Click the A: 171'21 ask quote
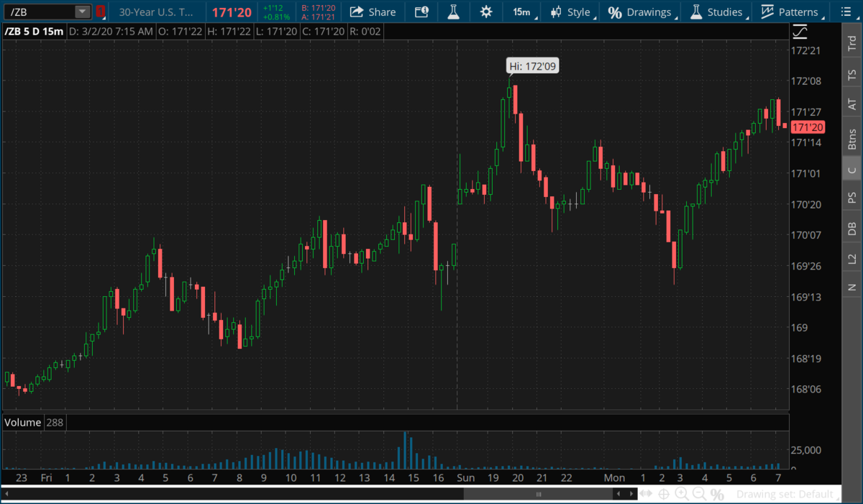The height and width of the screenshot is (504, 863). pyautogui.click(x=319, y=17)
